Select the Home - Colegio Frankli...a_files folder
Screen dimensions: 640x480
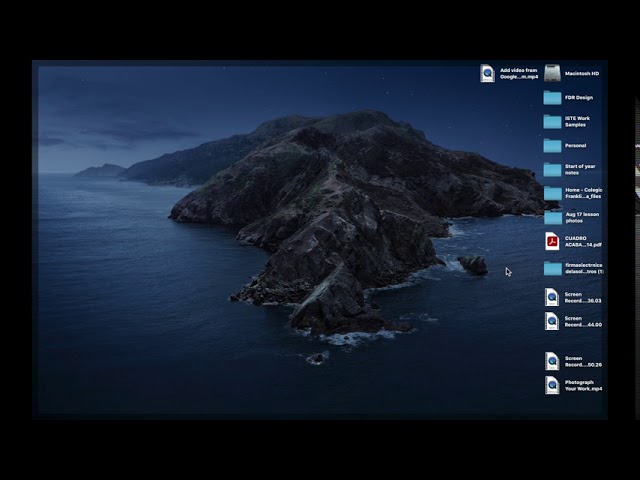point(552,193)
